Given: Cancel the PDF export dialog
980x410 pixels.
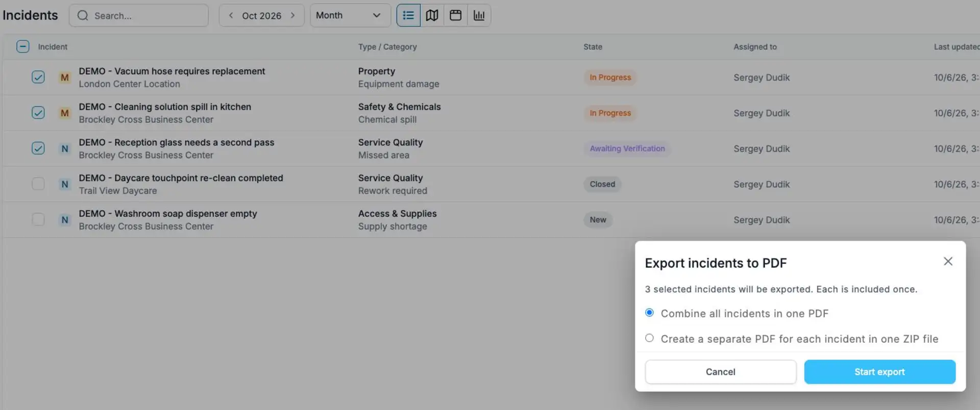Looking at the screenshot, I should click(x=720, y=372).
